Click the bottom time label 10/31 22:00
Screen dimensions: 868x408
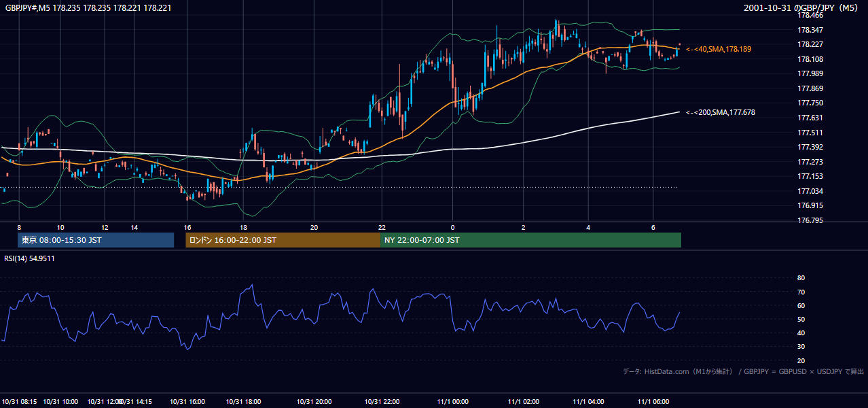coord(382,401)
